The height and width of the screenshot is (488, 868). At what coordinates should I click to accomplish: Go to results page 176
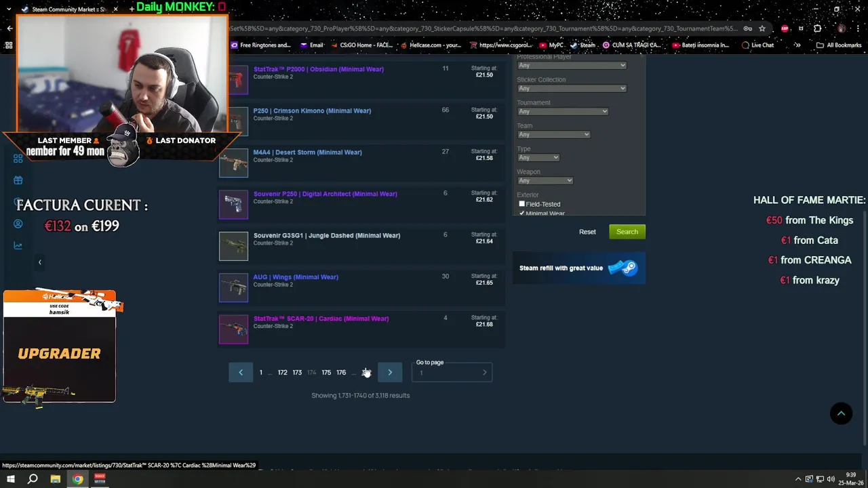[341, 372]
